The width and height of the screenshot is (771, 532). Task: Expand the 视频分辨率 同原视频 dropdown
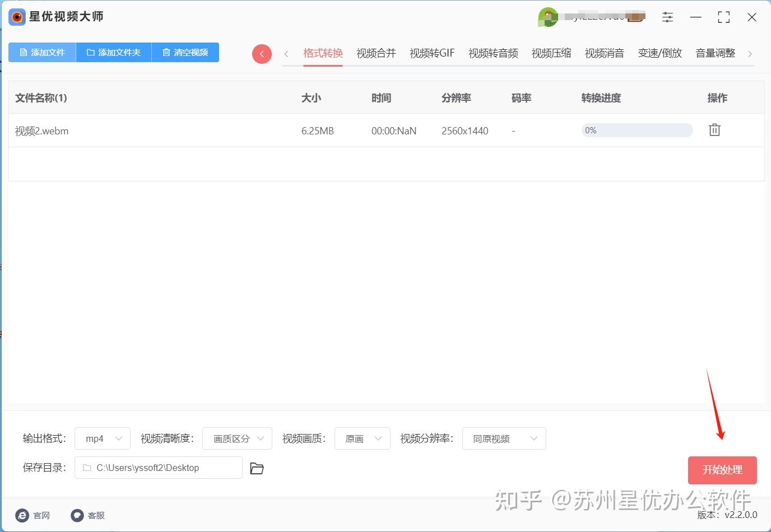(x=503, y=438)
